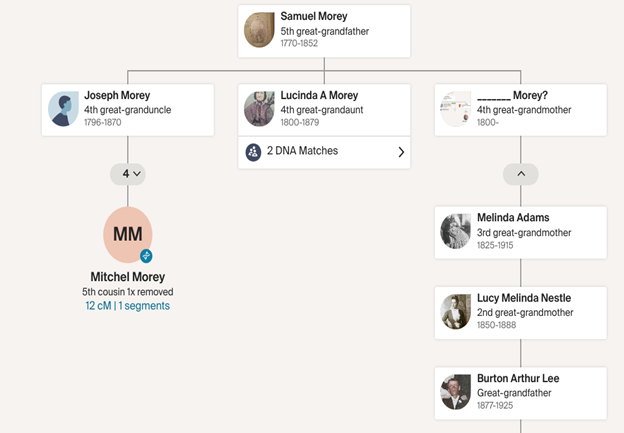The width and height of the screenshot is (624, 433).
Task: Click the MM initials avatar circle
Action: [128, 234]
